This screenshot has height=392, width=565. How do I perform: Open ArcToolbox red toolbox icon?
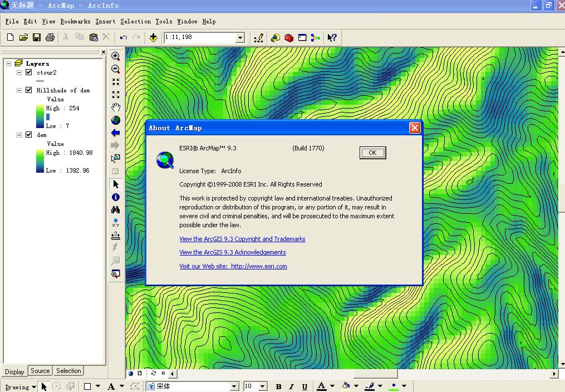coord(289,37)
